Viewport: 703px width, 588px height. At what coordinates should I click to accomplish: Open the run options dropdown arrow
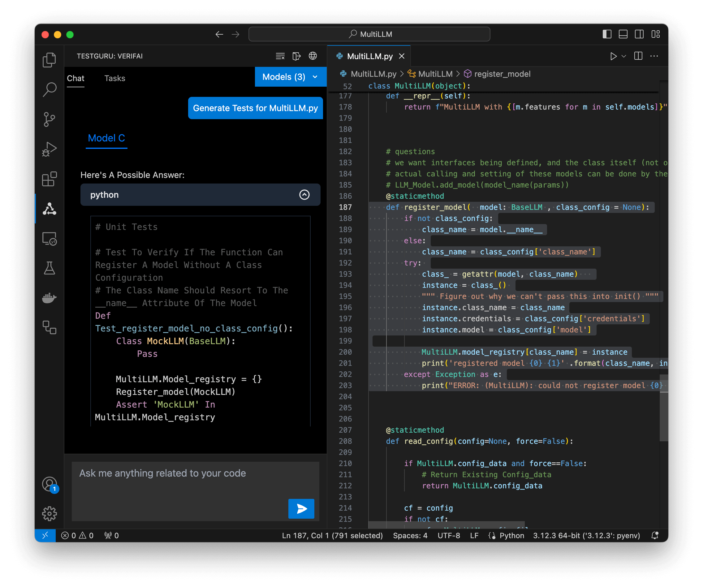[624, 56]
